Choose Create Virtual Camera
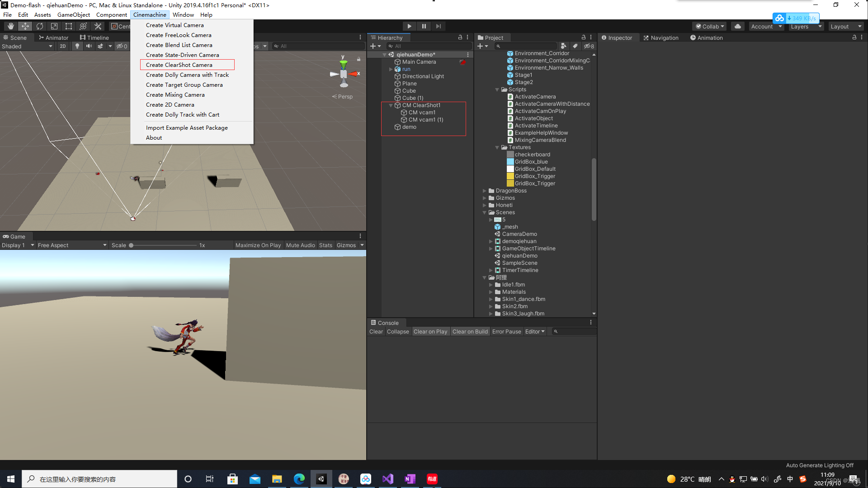Image resolution: width=868 pixels, height=488 pixels. pyautogui.click(x=175, y=25)
